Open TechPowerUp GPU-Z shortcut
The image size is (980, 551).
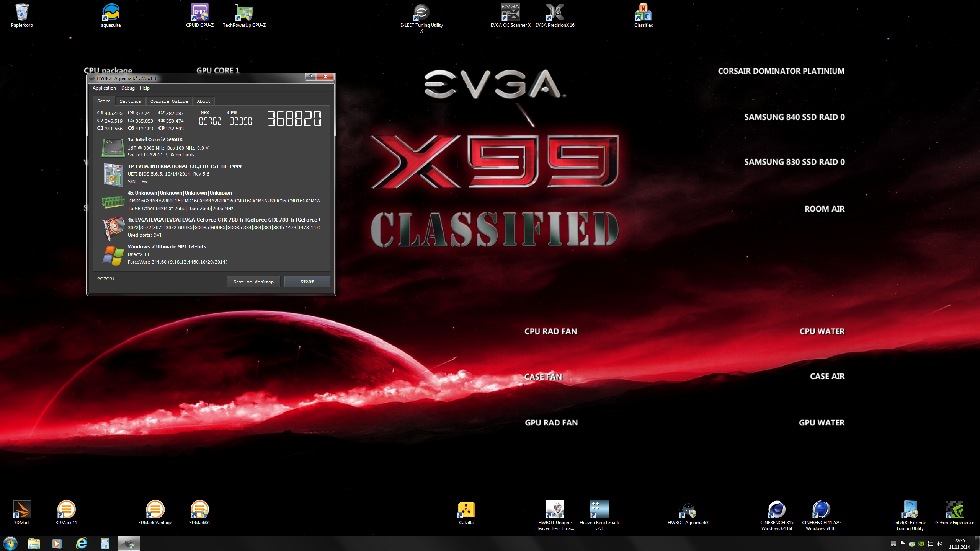(244, 15)
